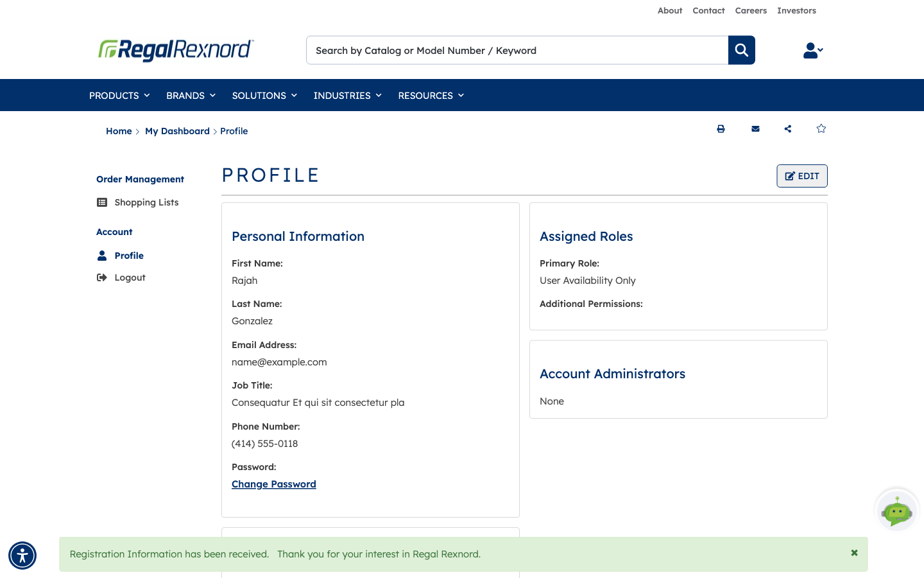
Task: Click the share icon
Action: [x=787, y=129]
